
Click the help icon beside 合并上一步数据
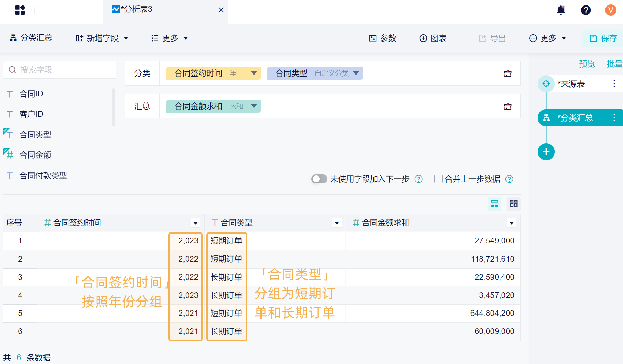(x=509, y=179)
